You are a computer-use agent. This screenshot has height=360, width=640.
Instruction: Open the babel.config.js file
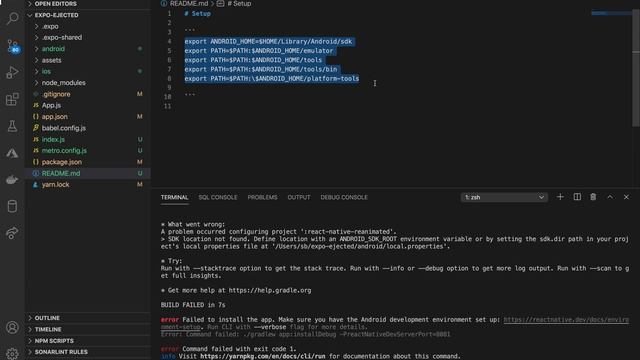coord(88,128)
